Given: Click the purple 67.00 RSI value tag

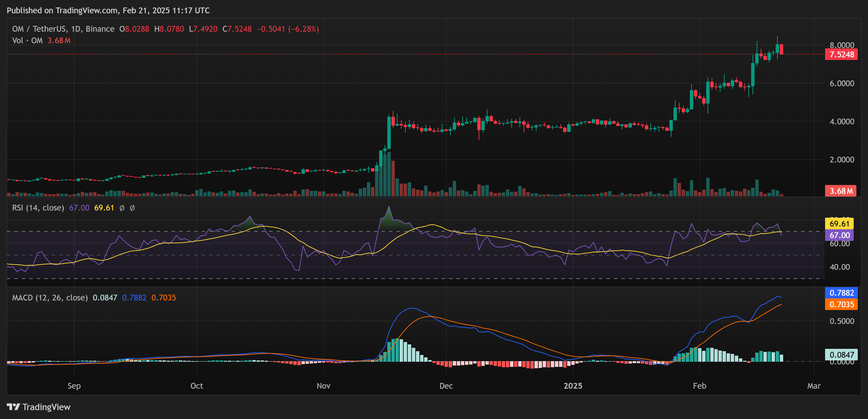Looking at the screenshot, I should click(x=839, y=235).
